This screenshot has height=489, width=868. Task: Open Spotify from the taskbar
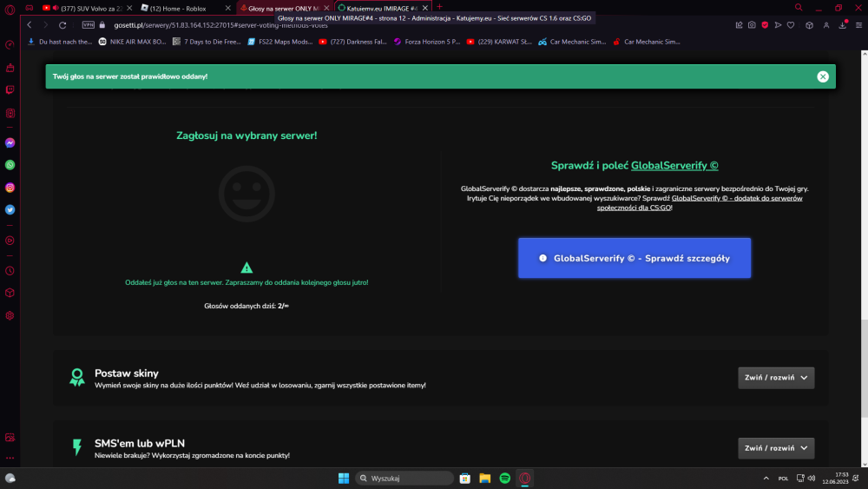505,478
